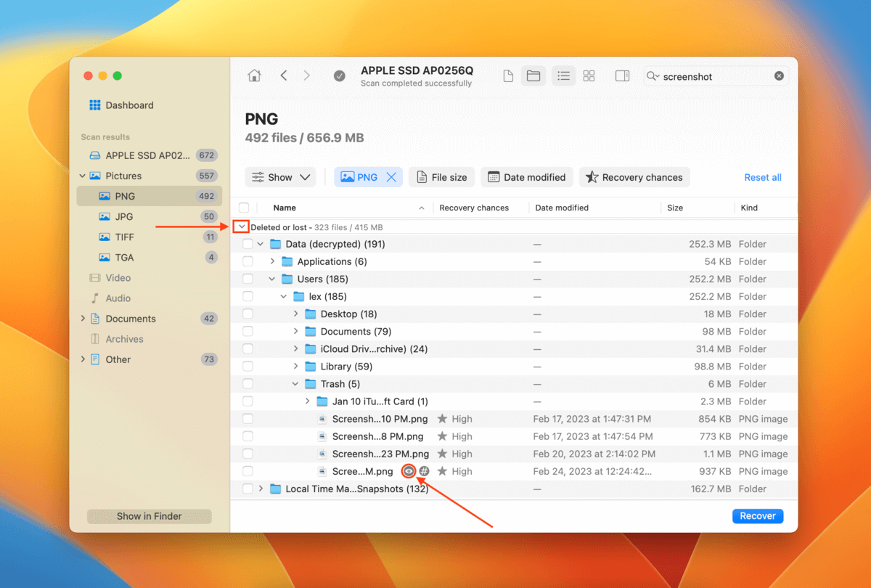Viewport: 871px width, 588px height.
Task: Preview file with the eye icon
Action: tap(409, 471)
